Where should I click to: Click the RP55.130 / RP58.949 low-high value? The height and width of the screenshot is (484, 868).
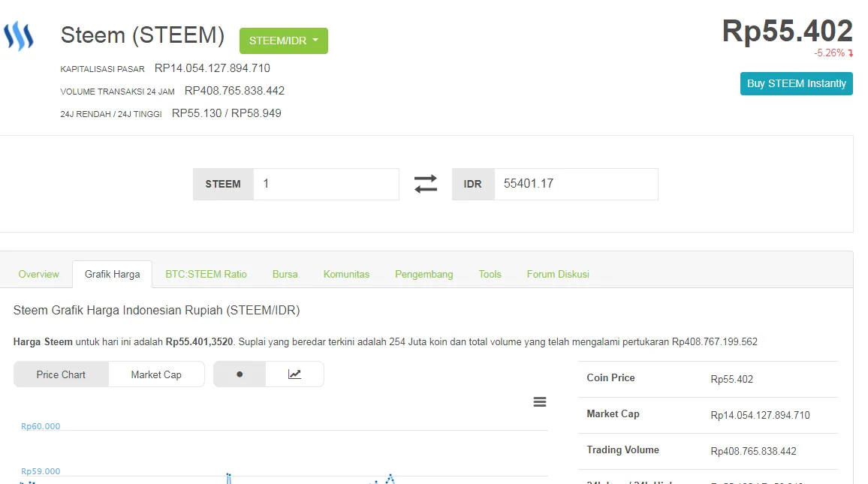point(227,113)
